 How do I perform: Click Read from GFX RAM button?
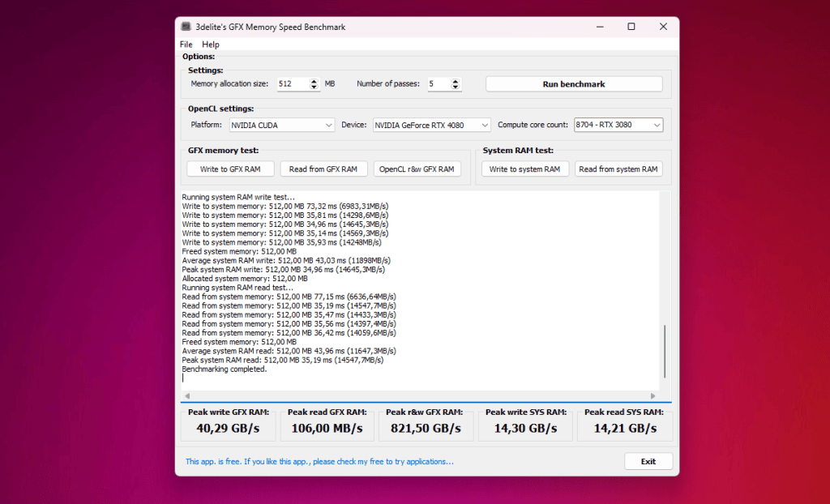(323, 169)
